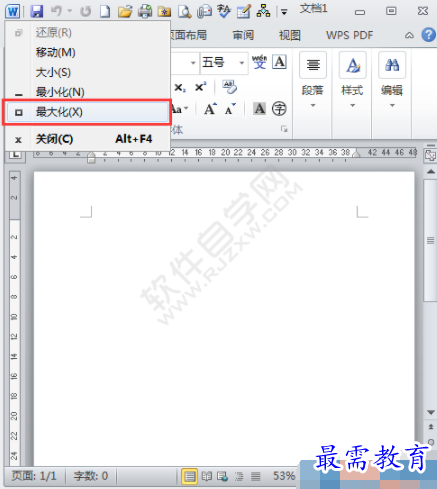Save the document with the floppy disk icon
Image resolution: width=437 pixels, height=489 pixels.
click(37, 11)
